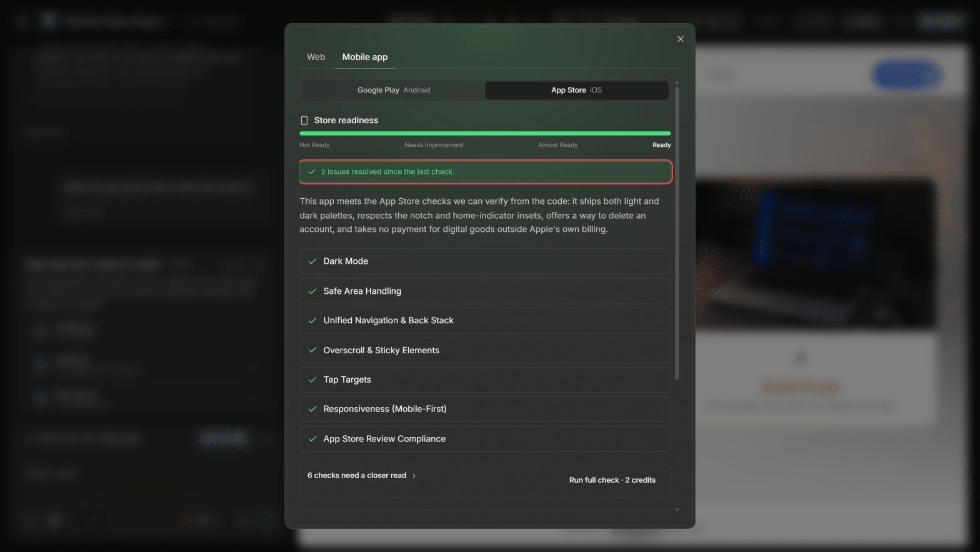Viewport: 980px width, 552px height.
Task: Click the scrollbar up arrow
Action: [677, 83]
